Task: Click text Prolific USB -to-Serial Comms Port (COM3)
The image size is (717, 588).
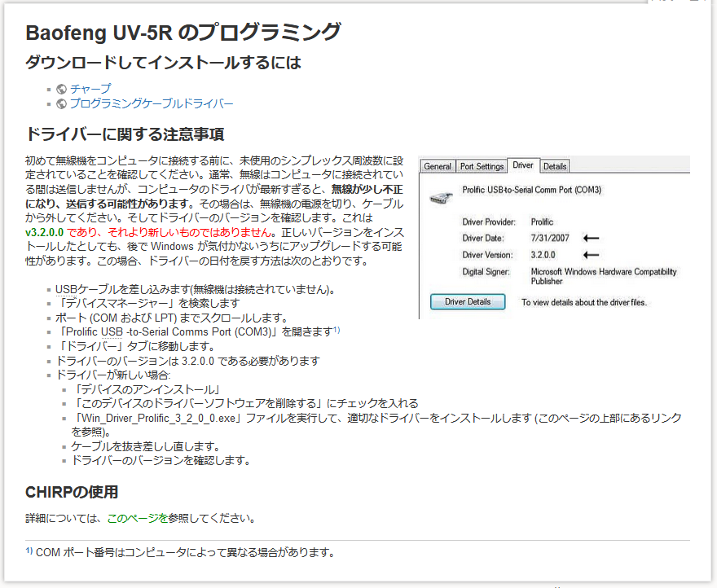Action: [169, 332]
